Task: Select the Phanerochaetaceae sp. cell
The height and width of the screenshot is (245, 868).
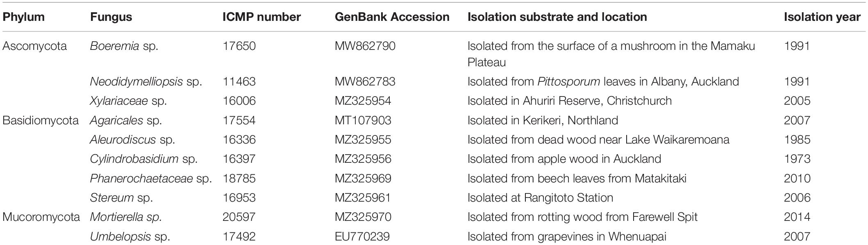Action: (x=151, y=178)
